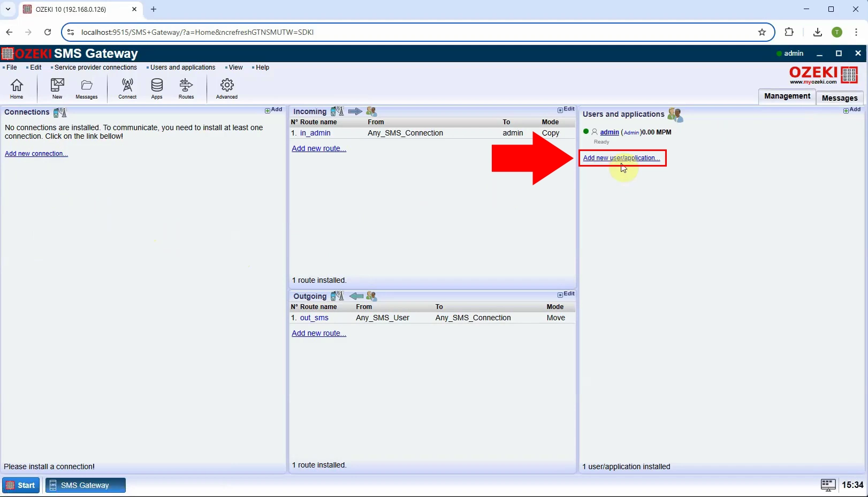Click the display icon in the system tray
This screenshot has width=868, height=497.
(x=828, y=485)
